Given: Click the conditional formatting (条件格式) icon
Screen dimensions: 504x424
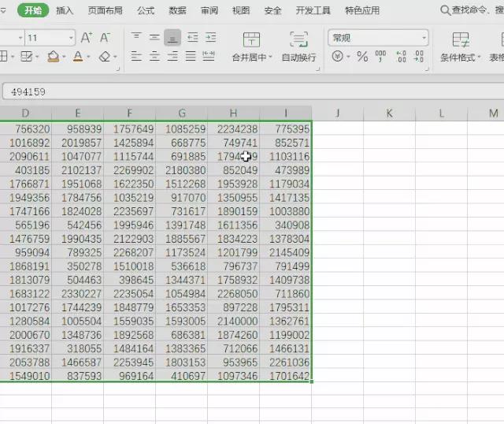Looking at the screenshot, I should (x=461, y=46).
